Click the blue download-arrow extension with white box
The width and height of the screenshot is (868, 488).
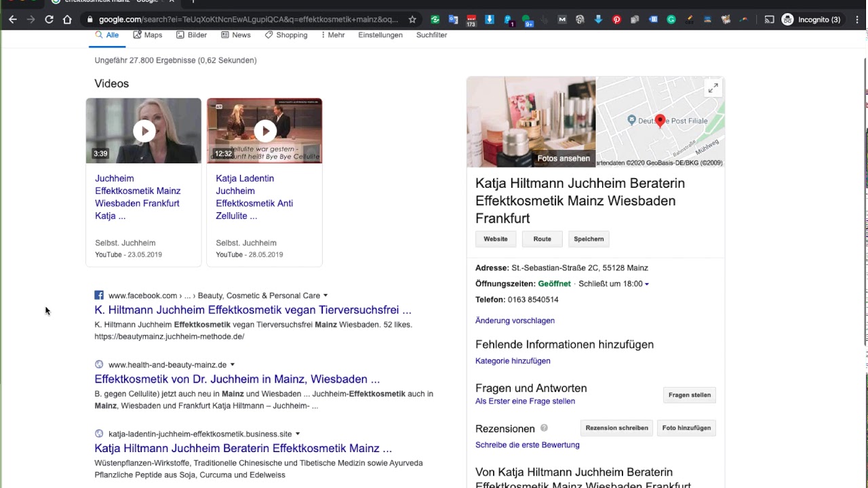pyautogui.click(x=490, y=20)
